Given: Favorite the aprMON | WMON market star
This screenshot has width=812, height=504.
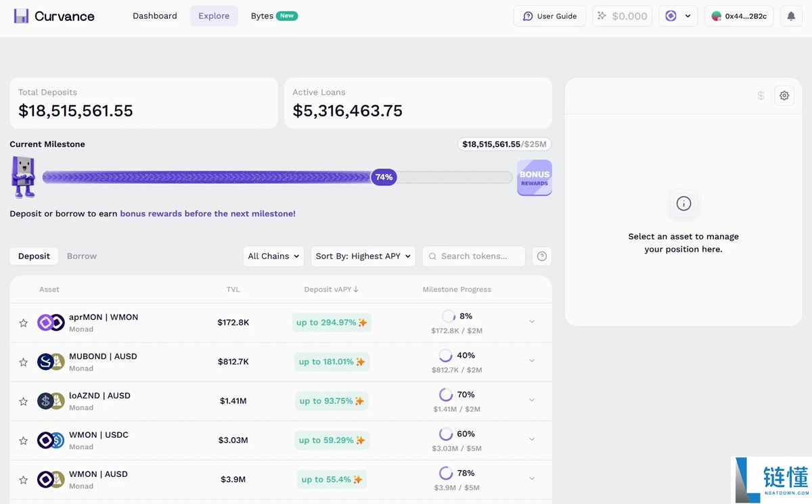Looking at the screenshot, I should tap(23, 323).
